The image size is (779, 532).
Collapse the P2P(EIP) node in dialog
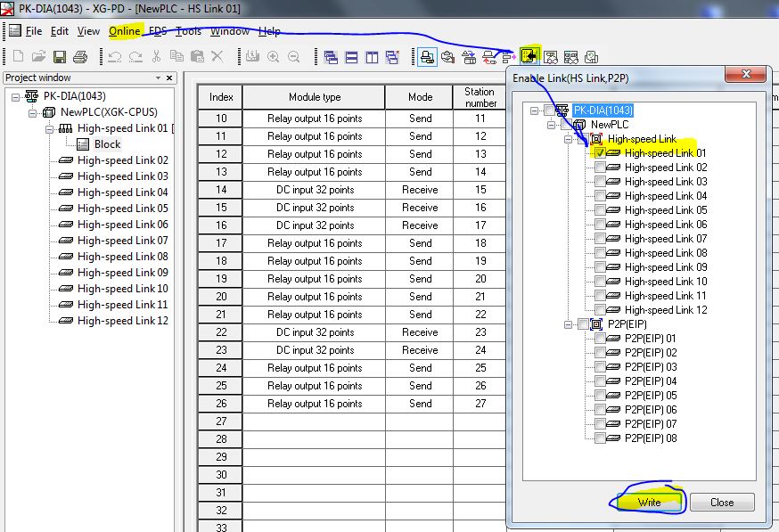click(569, 324)
